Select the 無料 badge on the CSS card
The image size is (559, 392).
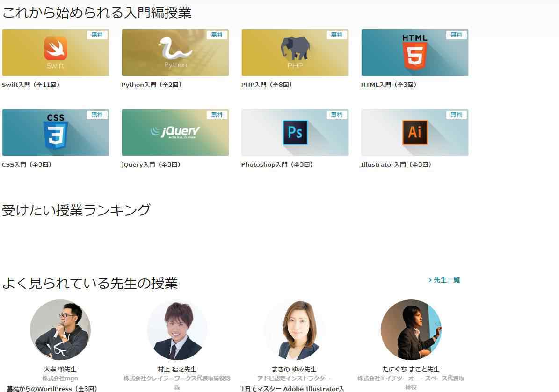(x=97, y=114)
